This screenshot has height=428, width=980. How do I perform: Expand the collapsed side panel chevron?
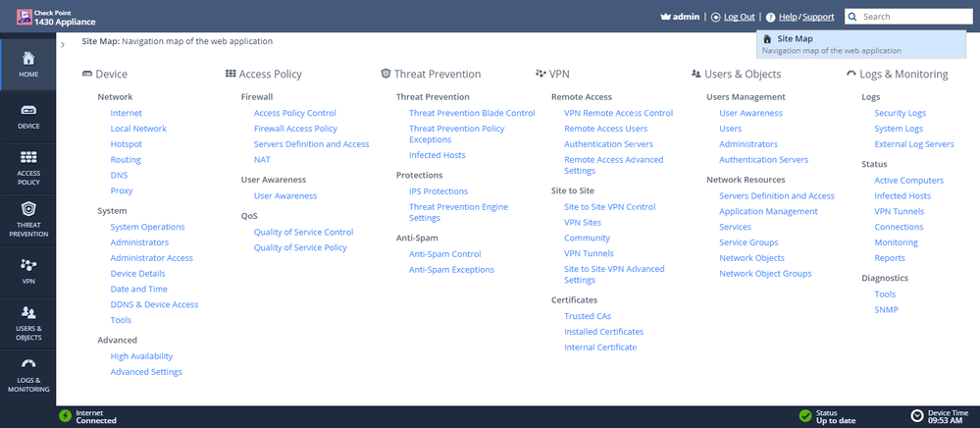coord(63,44)
